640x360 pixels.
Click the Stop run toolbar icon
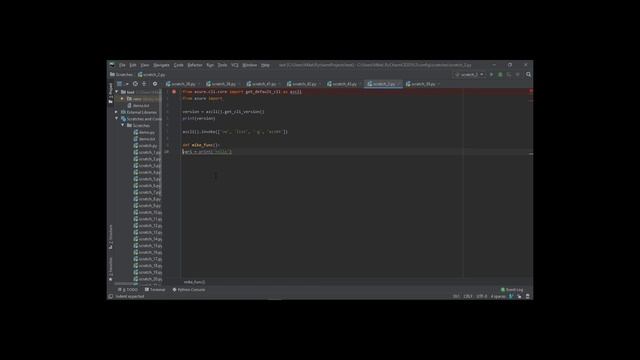[x=518, y=75]
